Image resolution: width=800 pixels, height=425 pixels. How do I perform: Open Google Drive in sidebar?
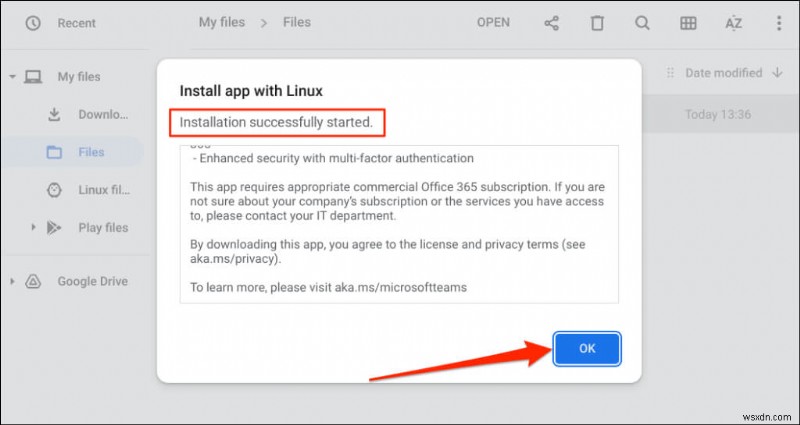click(92, 281)
